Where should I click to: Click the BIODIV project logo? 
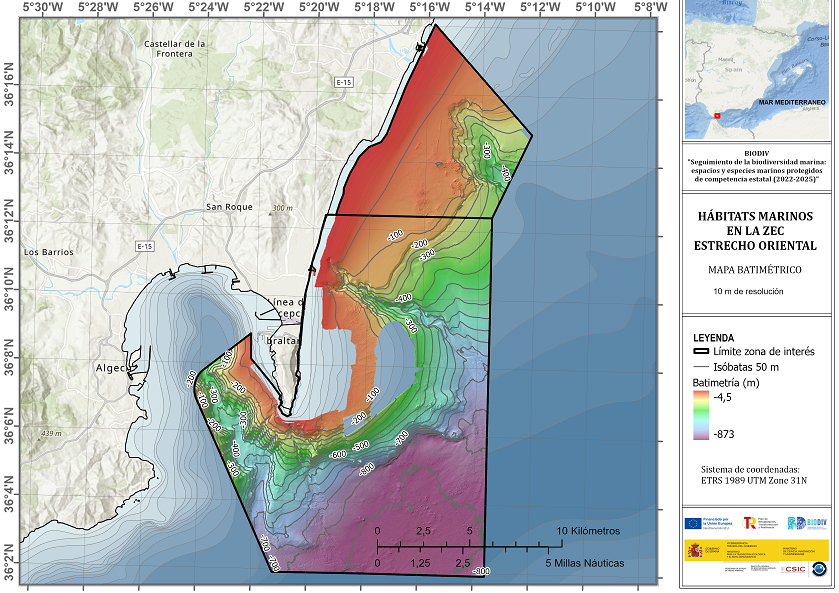(x=807, y=523)
